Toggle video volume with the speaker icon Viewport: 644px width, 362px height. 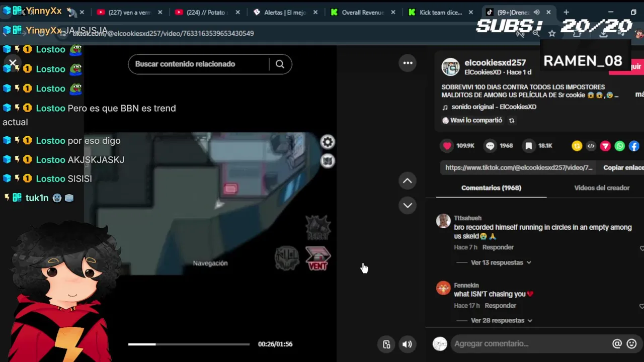click(407, 344)
